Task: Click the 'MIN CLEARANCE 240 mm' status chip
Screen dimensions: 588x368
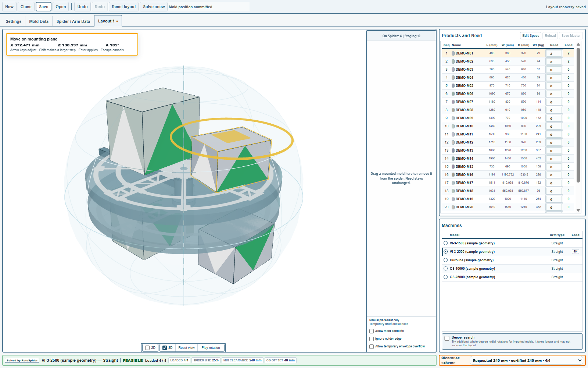Action: [x=243, y=361]
